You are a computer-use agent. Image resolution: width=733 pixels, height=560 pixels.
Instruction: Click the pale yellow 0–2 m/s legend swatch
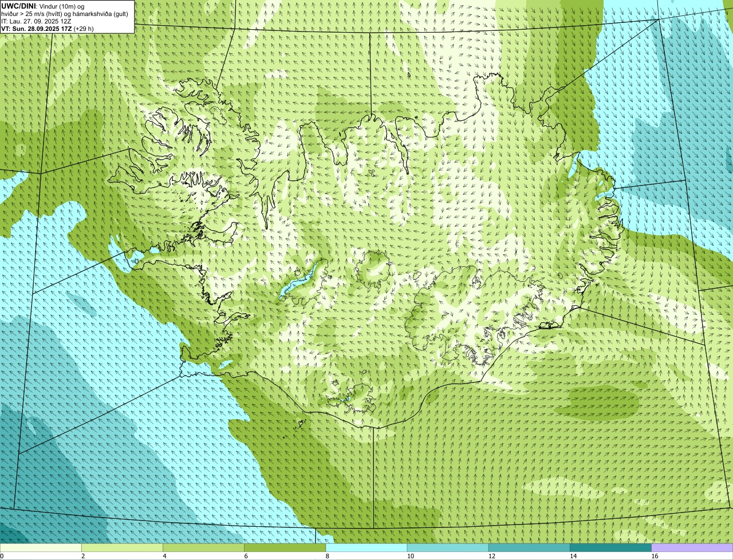[x=41, y=547]
